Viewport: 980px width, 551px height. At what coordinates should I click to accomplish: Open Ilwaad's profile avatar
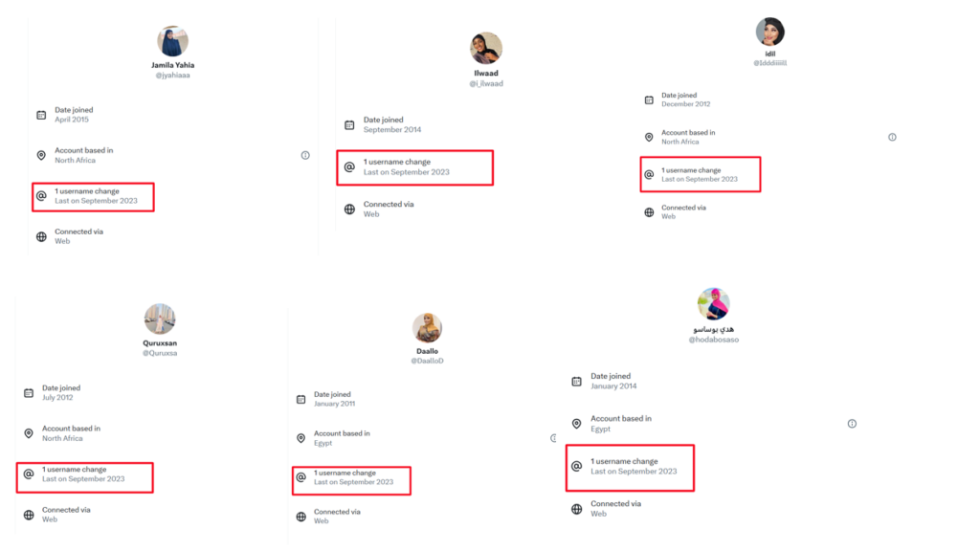(486, 48)
